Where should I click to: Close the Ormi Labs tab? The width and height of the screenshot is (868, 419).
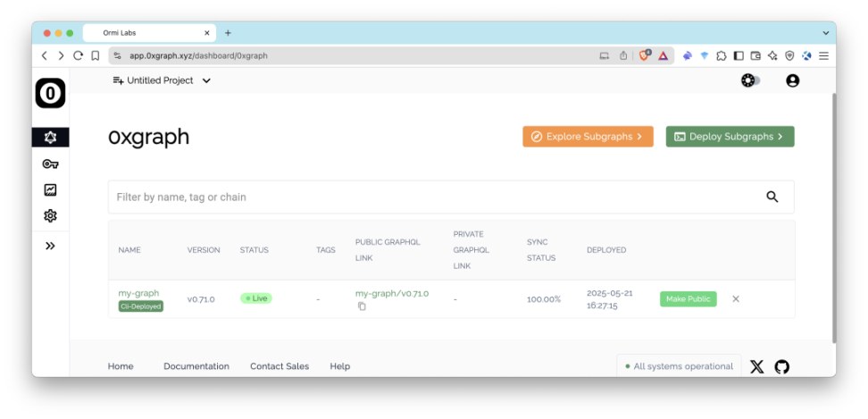click(207, 33)
